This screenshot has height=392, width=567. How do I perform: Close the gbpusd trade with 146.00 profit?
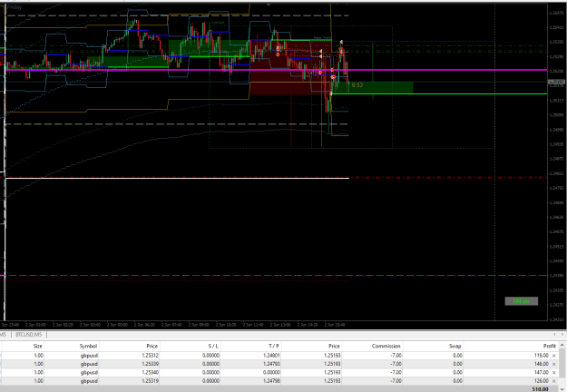pyautogui.click(x=553, y=364)
